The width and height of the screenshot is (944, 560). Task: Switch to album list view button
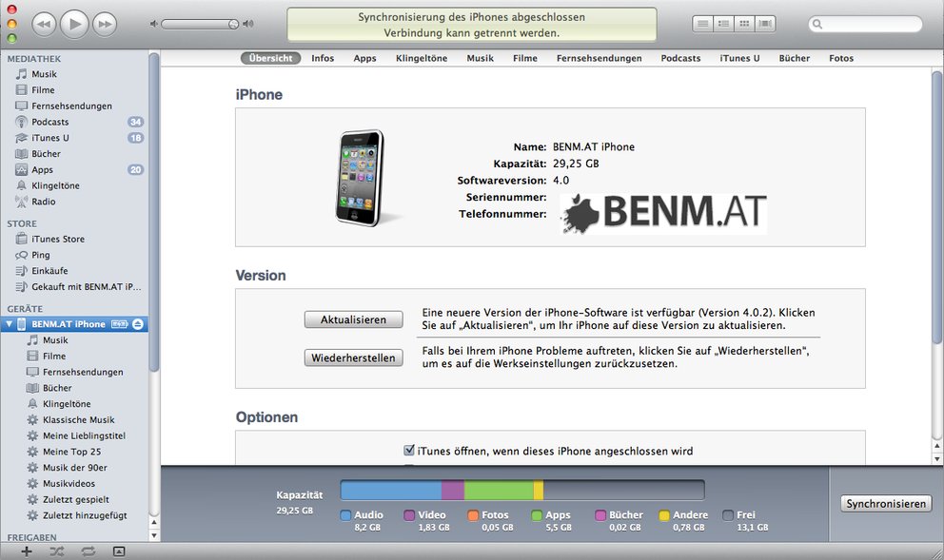coord(723,24)
